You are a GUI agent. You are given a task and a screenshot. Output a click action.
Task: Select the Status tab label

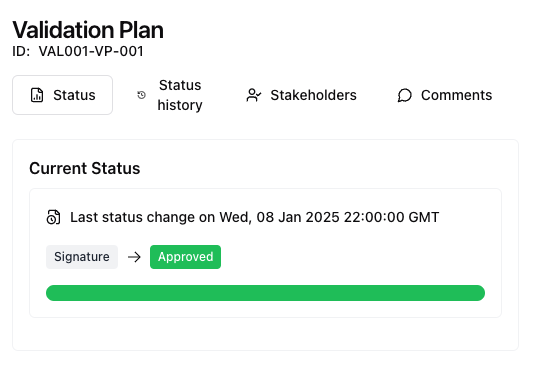click(74, 95)
